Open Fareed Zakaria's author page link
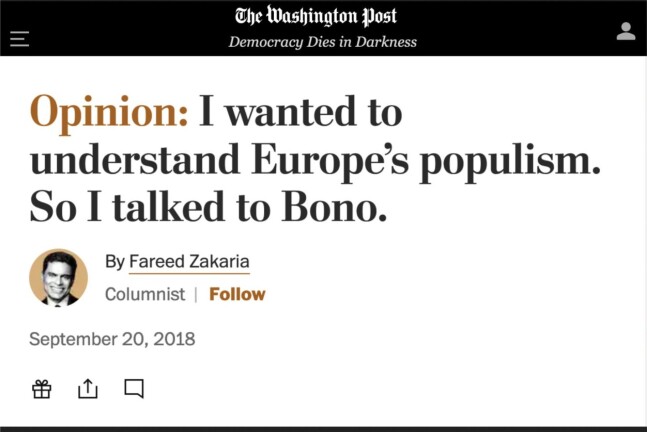Image resolution: width=647 pixels, height=432 pixels. pyautogui.click(x=189, y=262)
